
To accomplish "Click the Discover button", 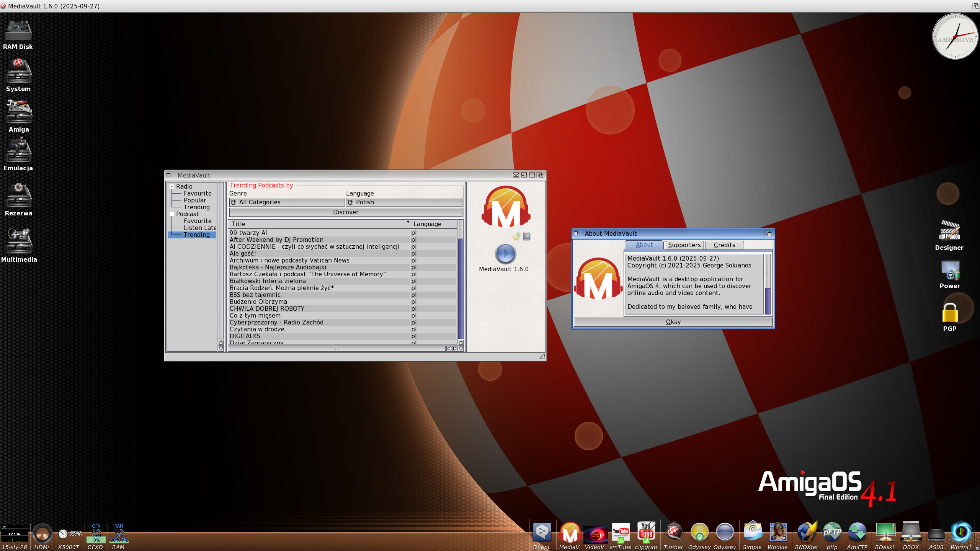I will pyautogui.click(x=346, y=212).
